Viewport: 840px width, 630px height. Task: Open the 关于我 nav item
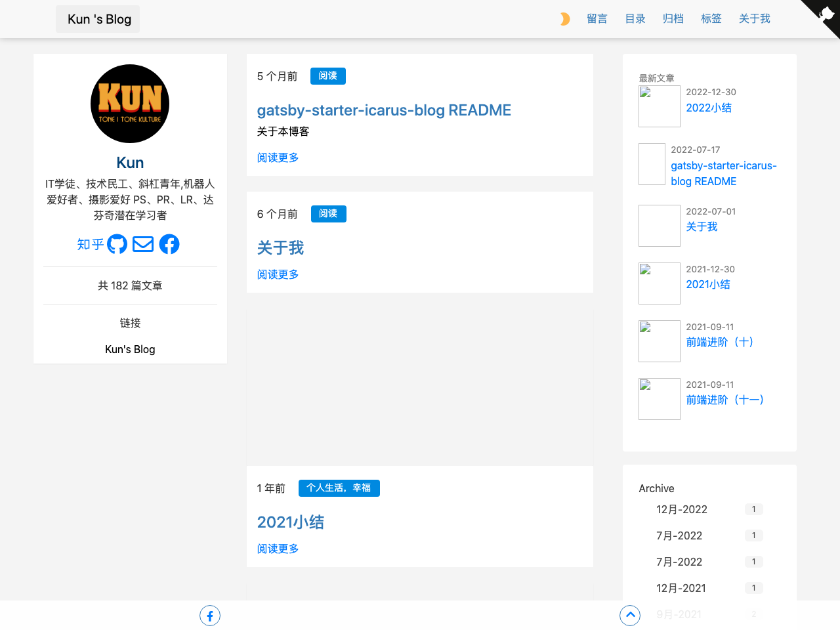(754, 18)
